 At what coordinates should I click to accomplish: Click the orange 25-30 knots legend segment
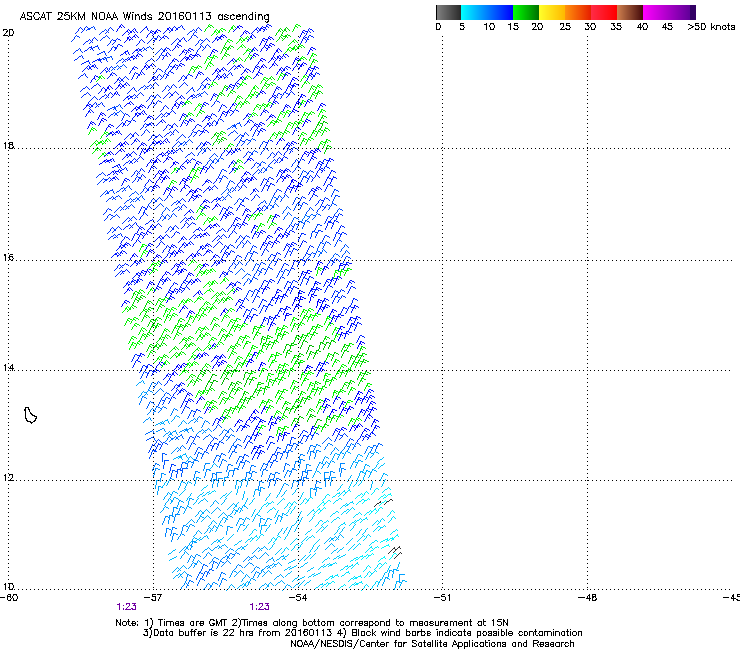[x=578, y=12]
